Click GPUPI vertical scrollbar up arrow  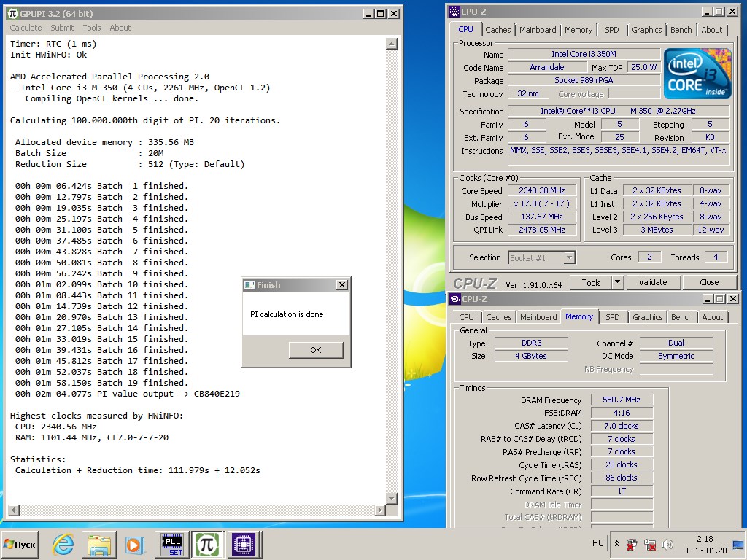(x=392, y=44)
